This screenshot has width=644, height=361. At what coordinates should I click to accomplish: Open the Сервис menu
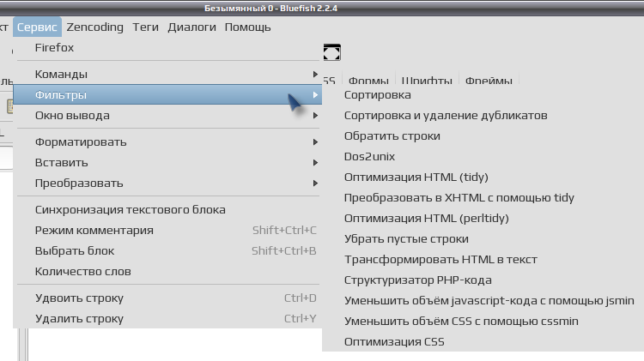click(x=37, y=27)
